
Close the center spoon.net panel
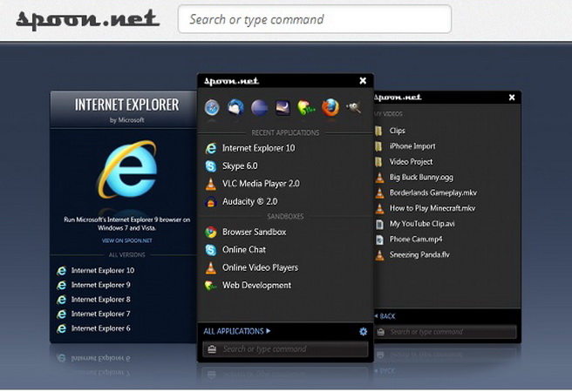click(363, 80)
